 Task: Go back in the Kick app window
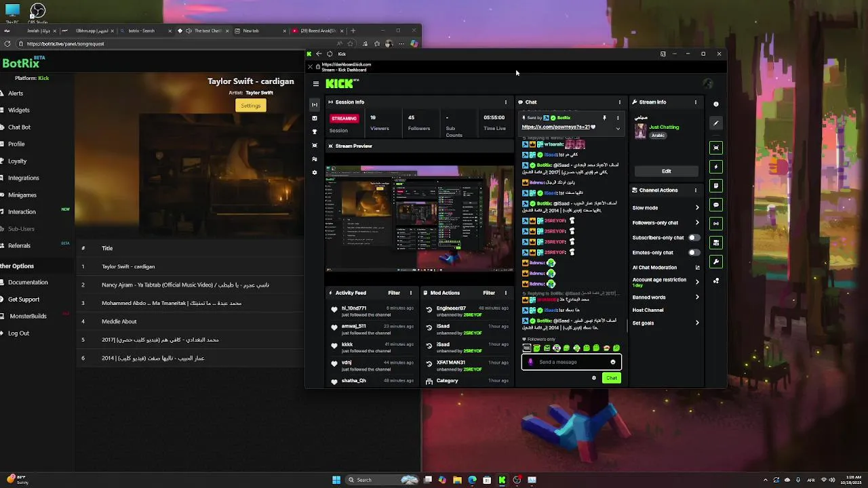319,54
